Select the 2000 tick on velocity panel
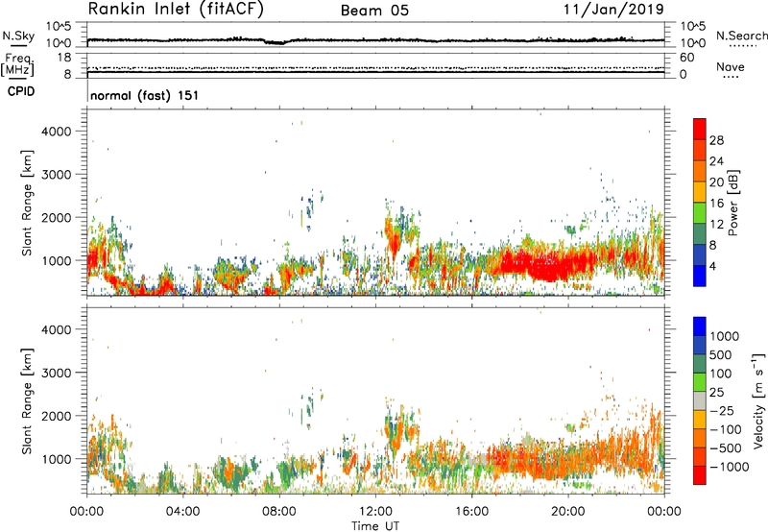The height and width of the screenshot is (532, 768). coord(57,416)
